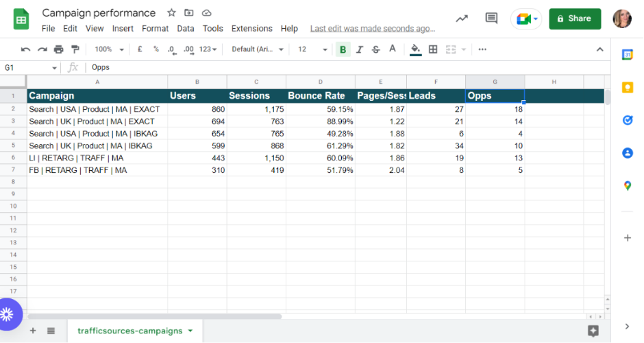Open comment history
The image size is (644, 343).
click(491, 18)
